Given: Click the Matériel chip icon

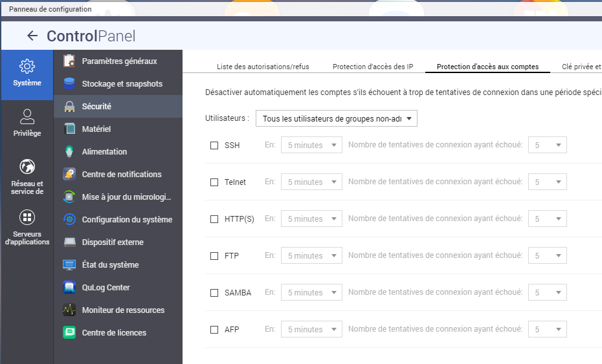Looking at the screenshot, I should pyautogui.click(x=70, y=129).
